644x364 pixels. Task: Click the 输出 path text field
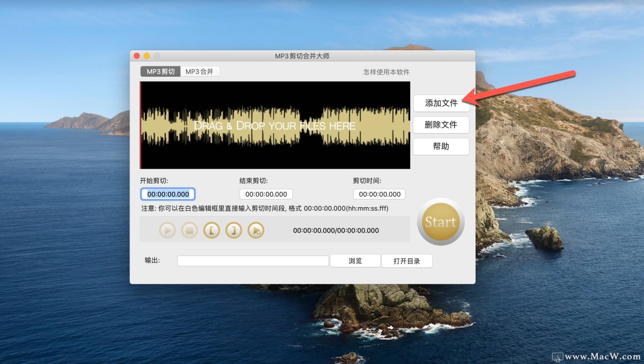click(x=253, y=261)
